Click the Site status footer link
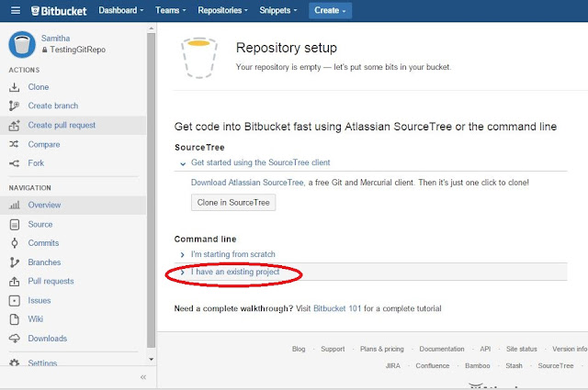 pos(521,349)
